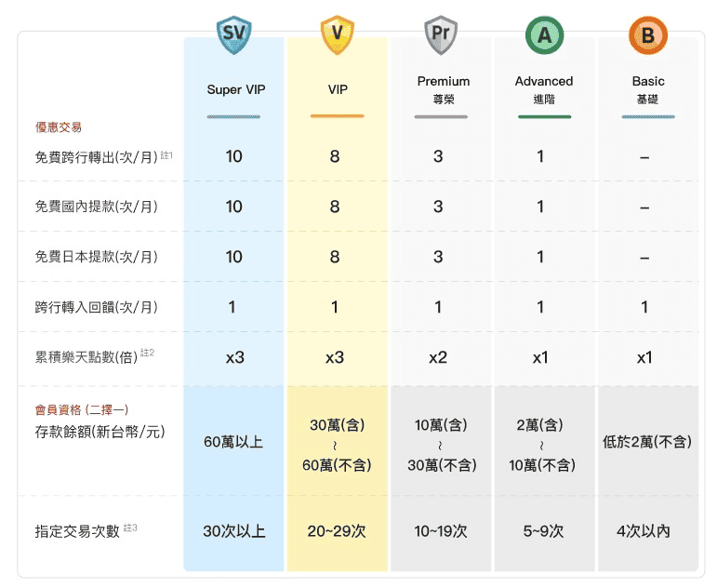Click the 免費跨行轉出(次/月) row label
This screenshot has width=717, height=588.
97,157
